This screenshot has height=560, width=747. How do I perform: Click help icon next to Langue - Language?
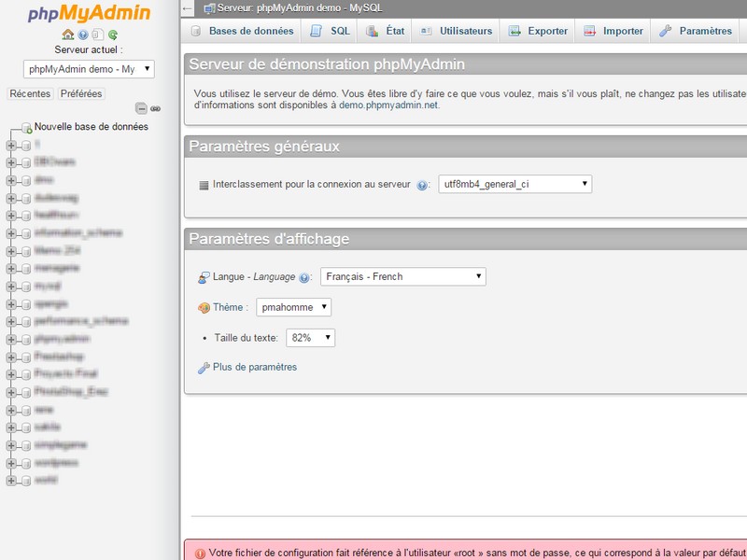coord(304,277)
